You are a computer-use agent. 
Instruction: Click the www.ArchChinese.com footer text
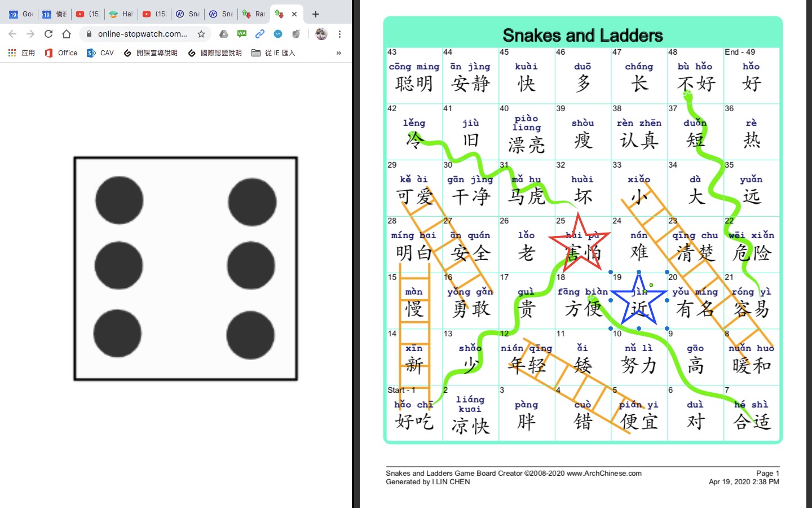point(604,474)
